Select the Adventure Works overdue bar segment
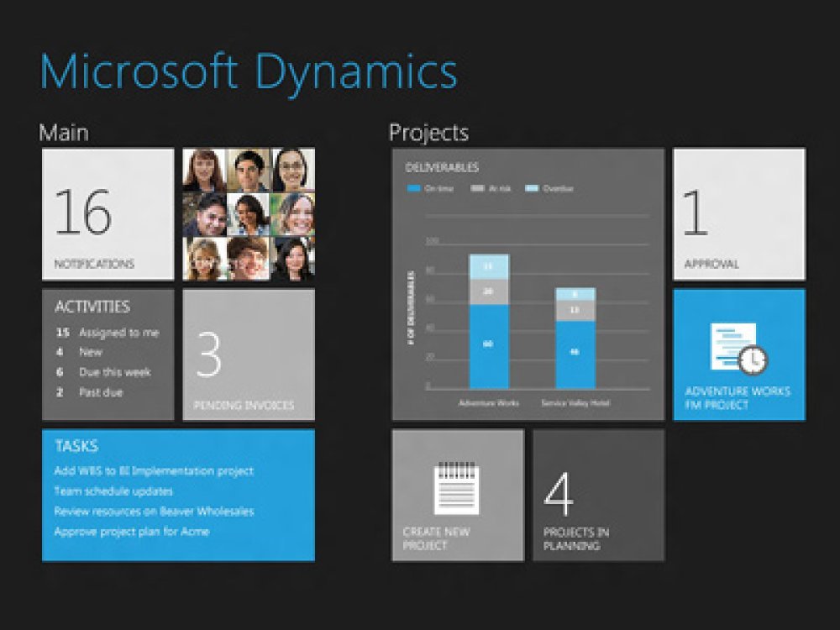The width and height of the screenshot is (840, 630). pyautogui.click(x=489, y=267)
